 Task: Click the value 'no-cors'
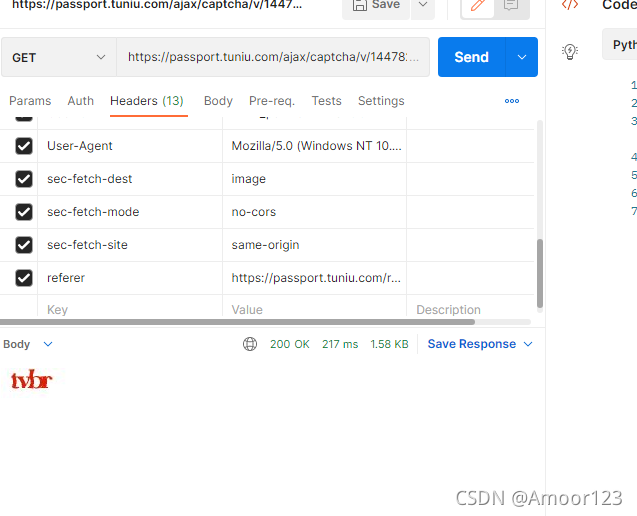254,212
